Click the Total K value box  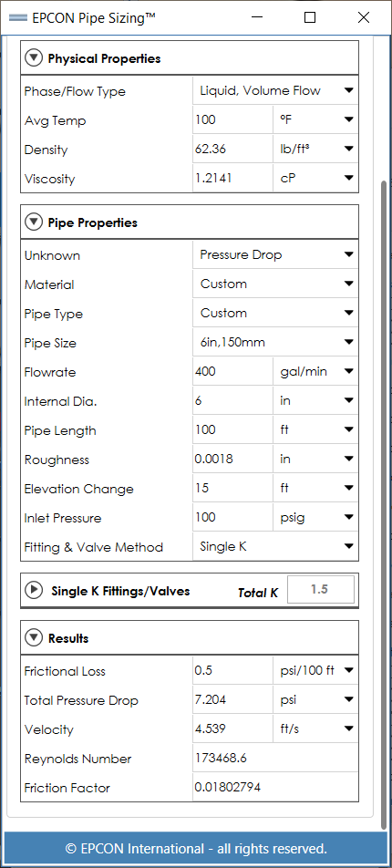click(321, 590)
